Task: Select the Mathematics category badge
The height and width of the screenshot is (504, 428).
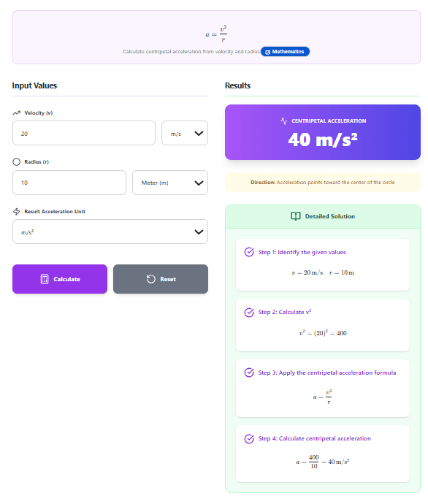Action: (x=285, y=51)
